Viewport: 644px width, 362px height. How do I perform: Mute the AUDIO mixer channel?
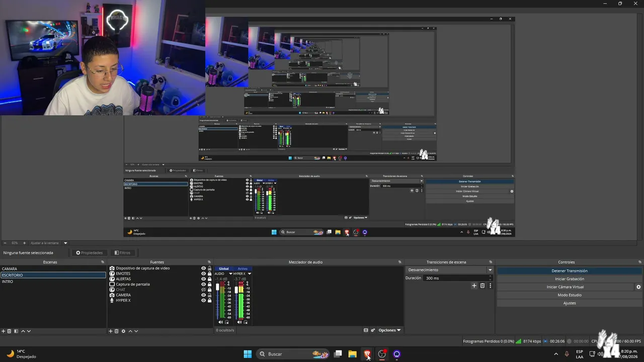pos(220,322)
